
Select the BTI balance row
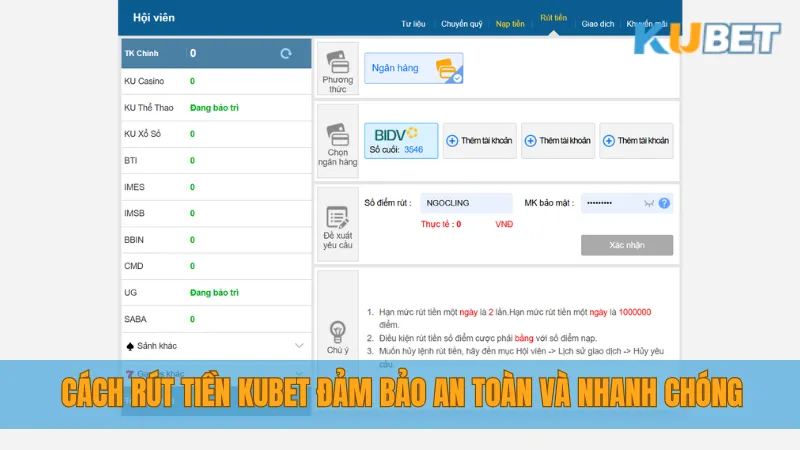pyautogui.click(x=216, y=161)
